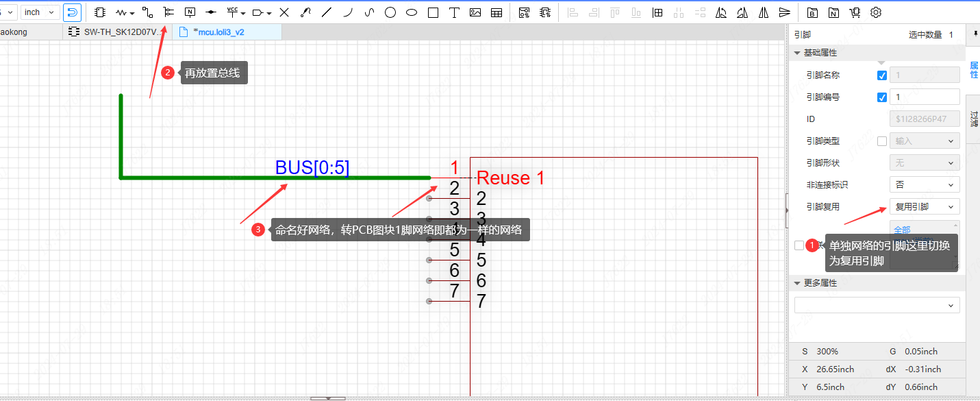Toggle the 引脚名称 visibility checkbox

coord(882,75)
